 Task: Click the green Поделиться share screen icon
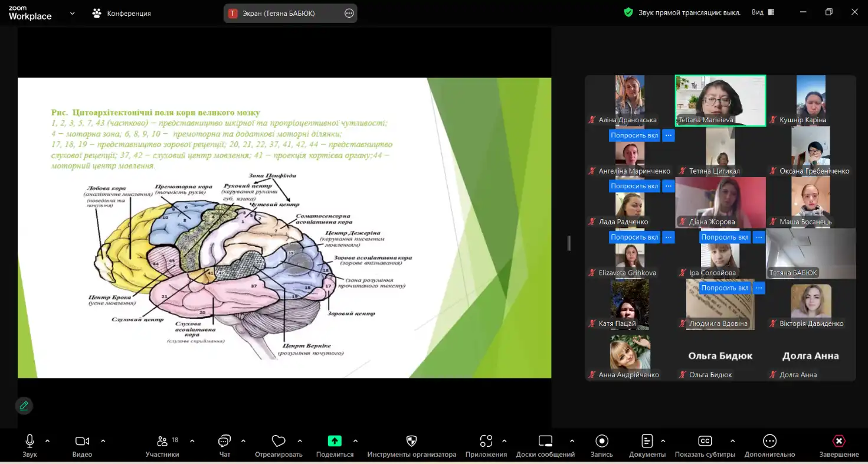point(335,441)
